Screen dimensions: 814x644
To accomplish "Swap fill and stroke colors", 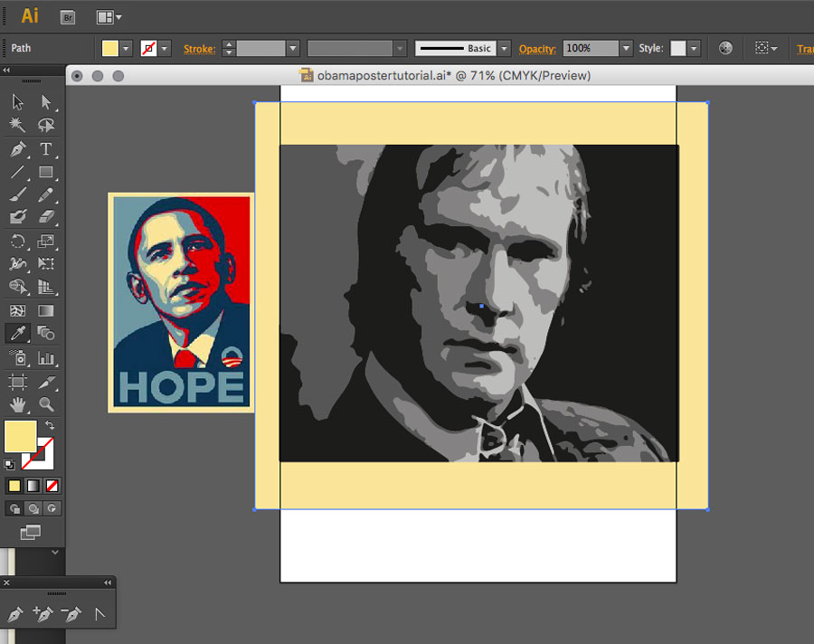I will click(x=50, y=425).
